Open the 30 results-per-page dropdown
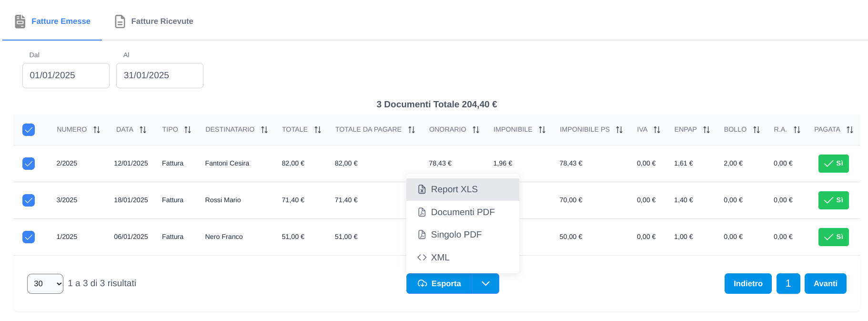868x321 pixels. [x=45, y=284]
